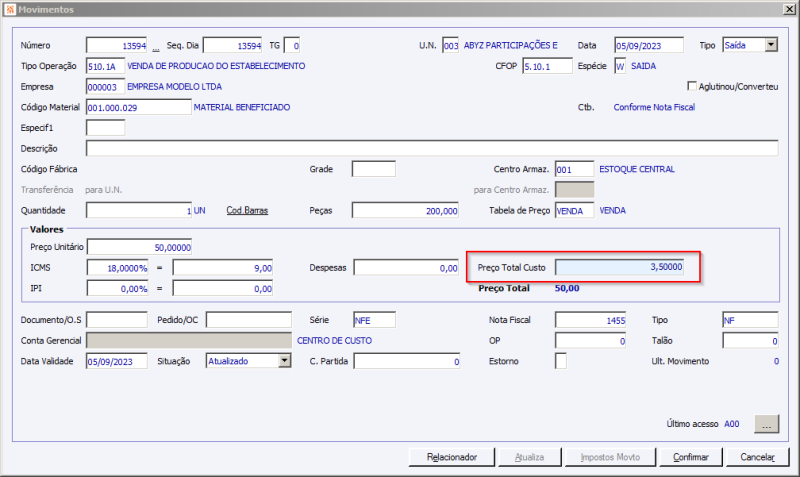Cancel the movement with Cancelar
This screenshot has width=800, height=477.
click(x=758, y=457)
